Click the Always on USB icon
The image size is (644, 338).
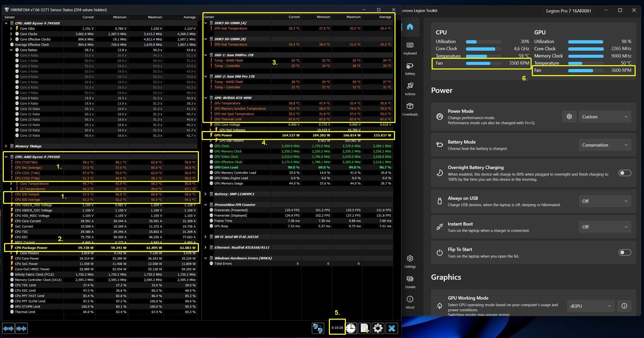pyautogui.click(x=440, y=201)
